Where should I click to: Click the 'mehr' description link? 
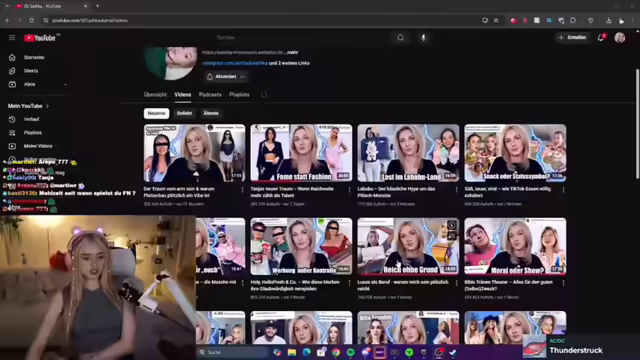pyautogui.click(x=292, y=52)
